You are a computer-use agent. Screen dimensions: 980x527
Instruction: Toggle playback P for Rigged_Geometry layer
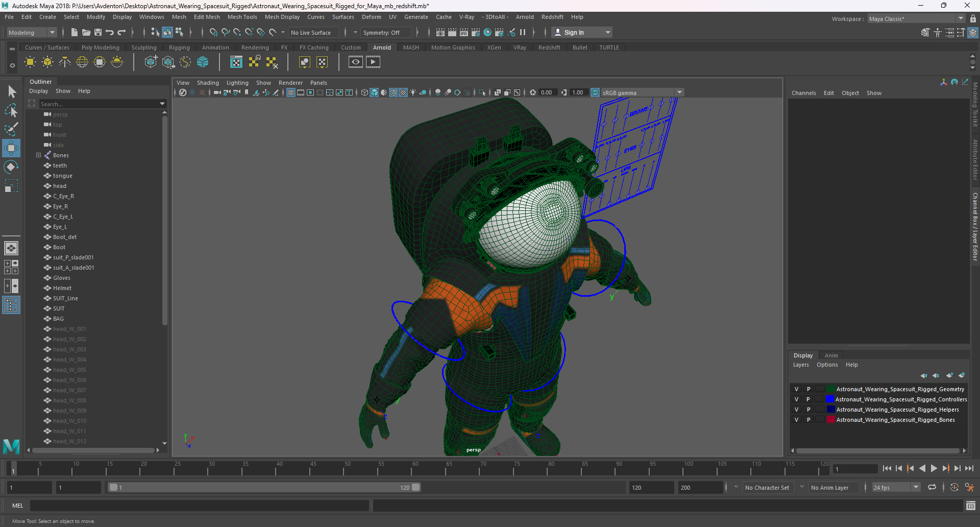808,389
